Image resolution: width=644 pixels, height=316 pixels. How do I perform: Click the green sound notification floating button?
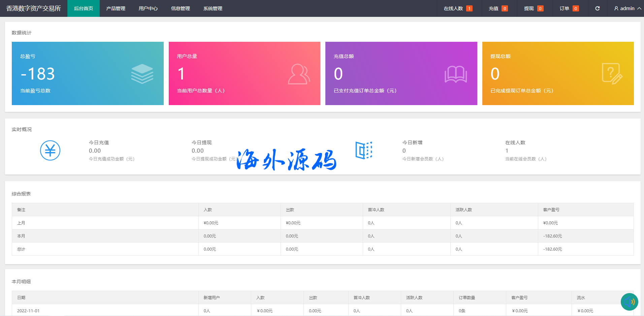(629, 302)
